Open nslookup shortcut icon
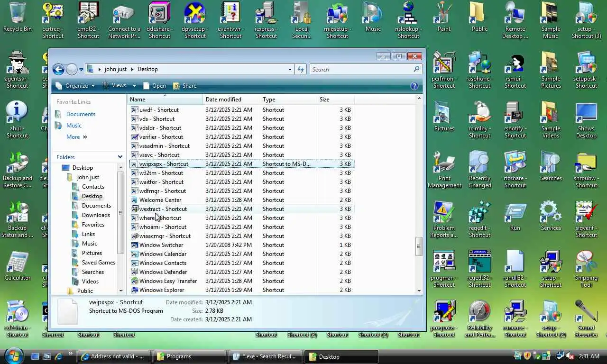 [x=408, y=20]
